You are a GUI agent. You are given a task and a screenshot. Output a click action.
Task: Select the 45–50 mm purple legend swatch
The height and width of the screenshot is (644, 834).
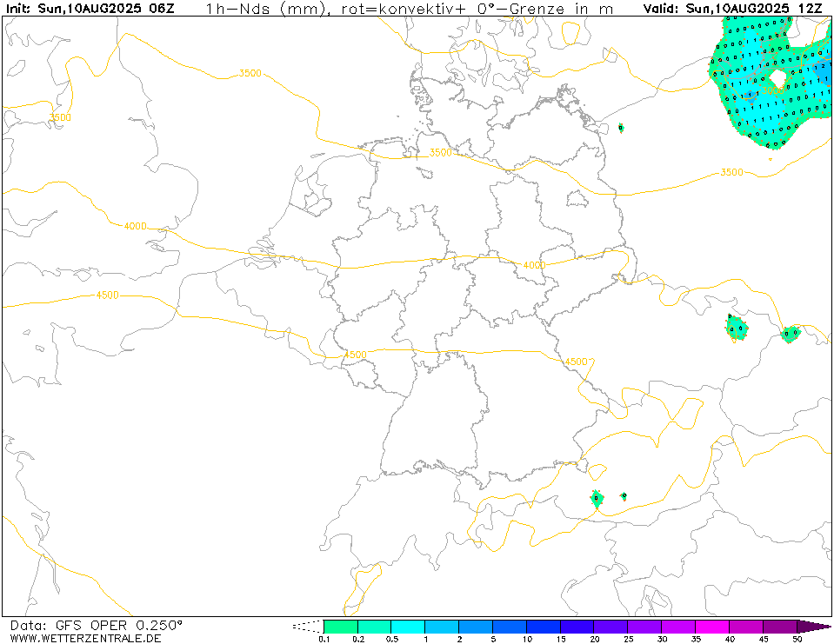780,627
